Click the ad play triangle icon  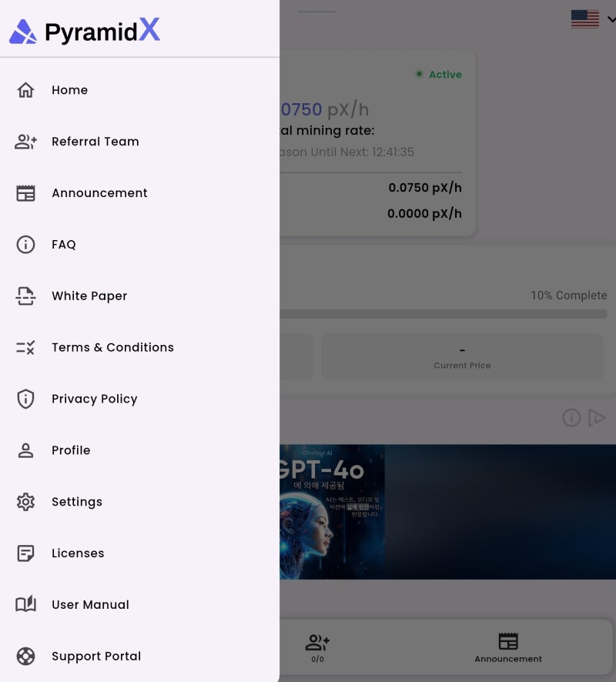coord(597,417)
